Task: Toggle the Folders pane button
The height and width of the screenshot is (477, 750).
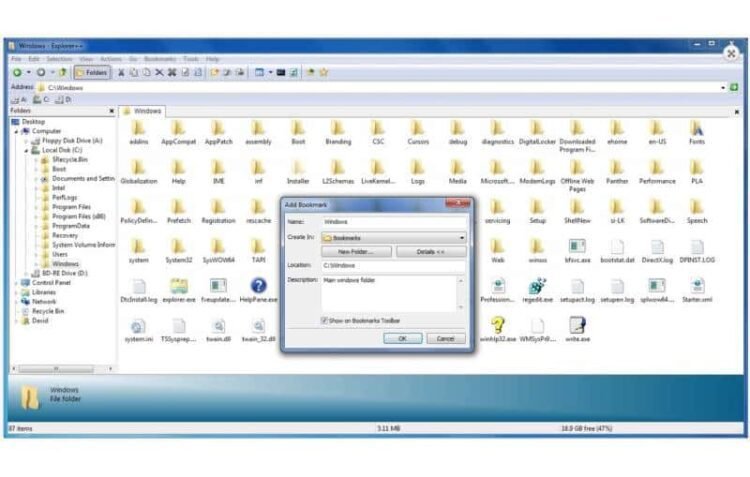Action: [x=92, y=73]
